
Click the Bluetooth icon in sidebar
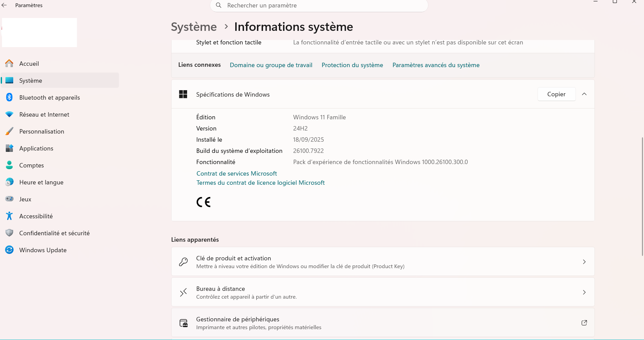(9, 97)
